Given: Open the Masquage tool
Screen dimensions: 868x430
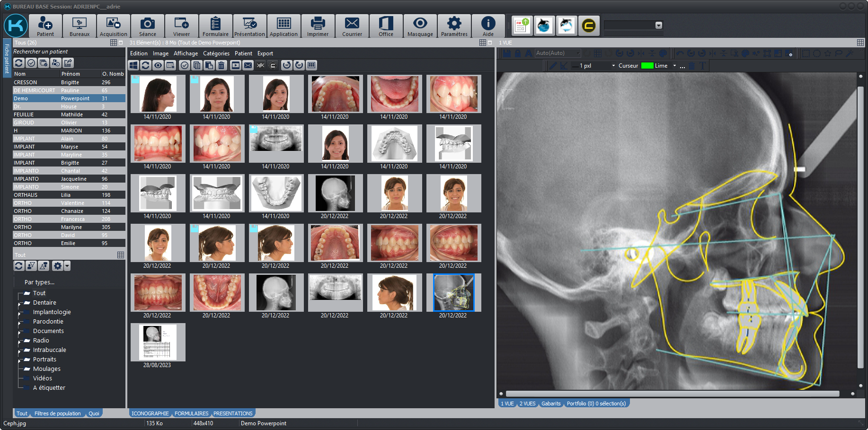Looking at the screenshot, I should pos(420,26).
